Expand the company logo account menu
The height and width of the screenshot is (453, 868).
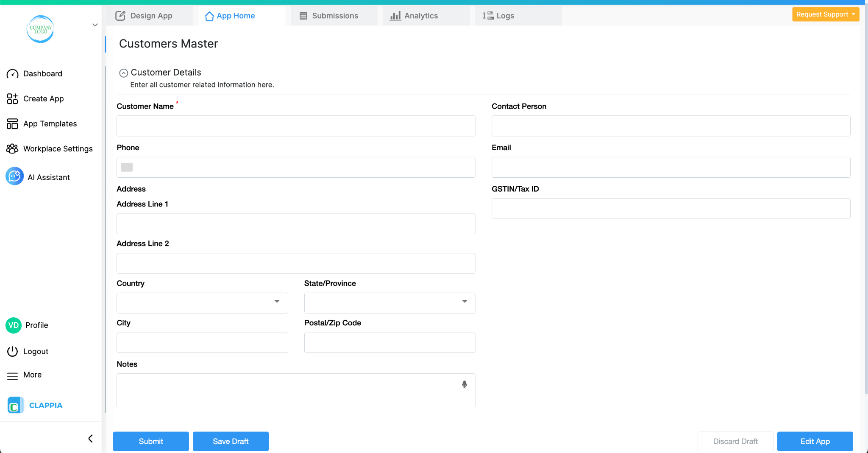tap(95, 25)
